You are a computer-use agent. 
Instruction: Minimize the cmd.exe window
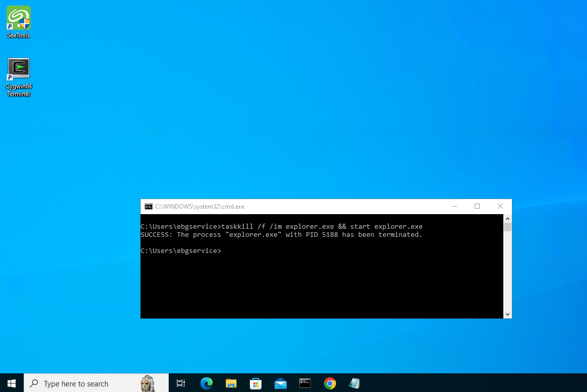click(x=454, y=206)
